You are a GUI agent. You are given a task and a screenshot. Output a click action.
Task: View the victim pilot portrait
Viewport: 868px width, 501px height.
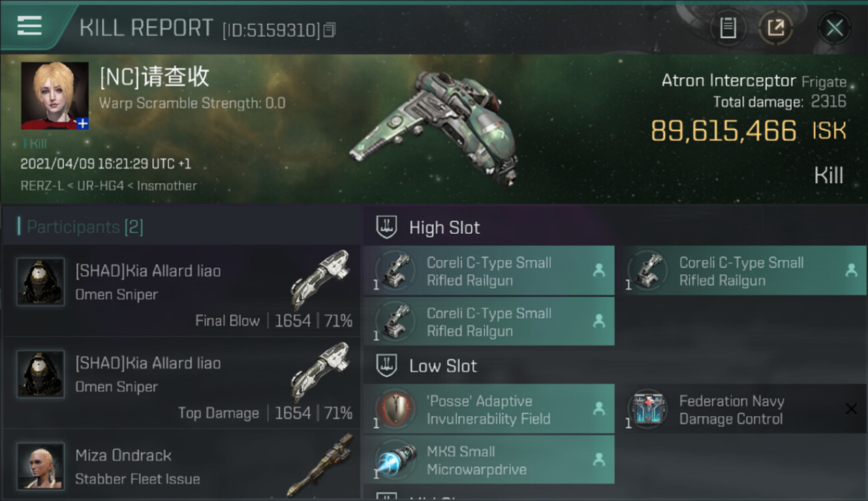(x=55, y=96)
